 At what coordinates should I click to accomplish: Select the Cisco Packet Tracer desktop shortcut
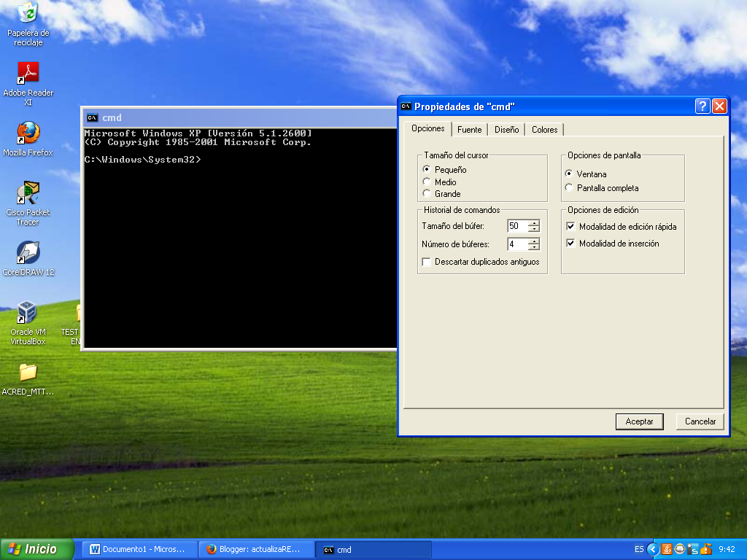pos(28,203)
